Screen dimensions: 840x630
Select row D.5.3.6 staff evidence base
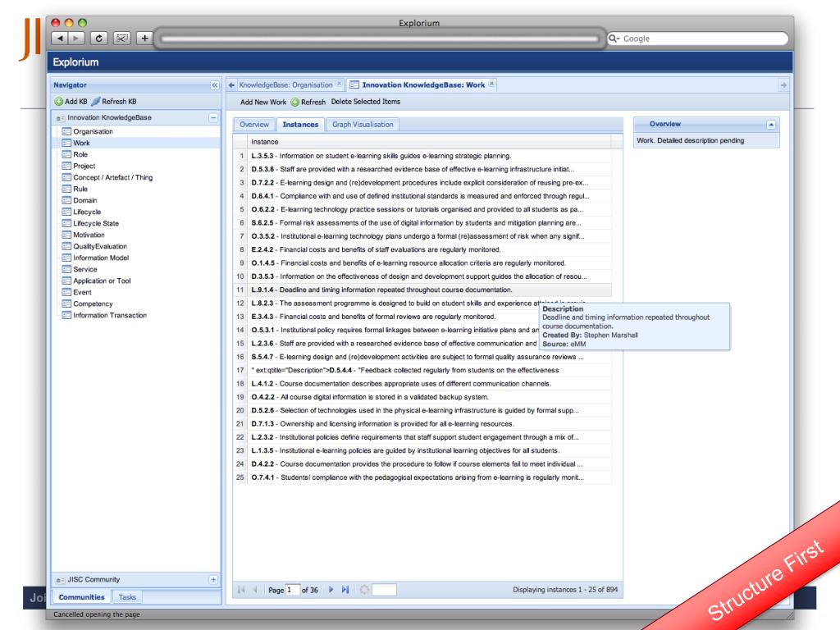tap(422, 169)
